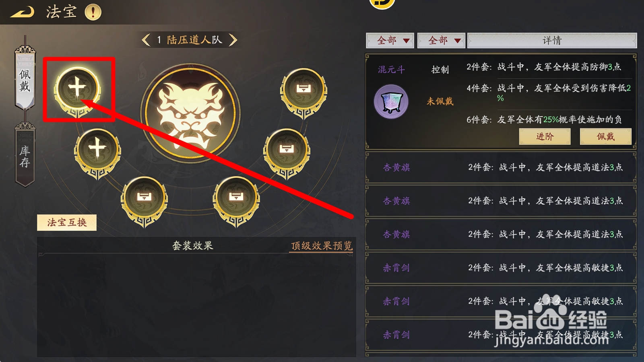644x362 pixels.
Task: Open the 库存 side tab
Action: pyautogui.click(x=25, y=155)
